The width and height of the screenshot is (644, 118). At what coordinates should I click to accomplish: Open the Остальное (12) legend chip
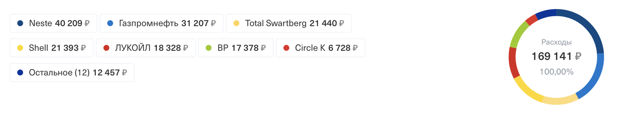tap(72, 72)
